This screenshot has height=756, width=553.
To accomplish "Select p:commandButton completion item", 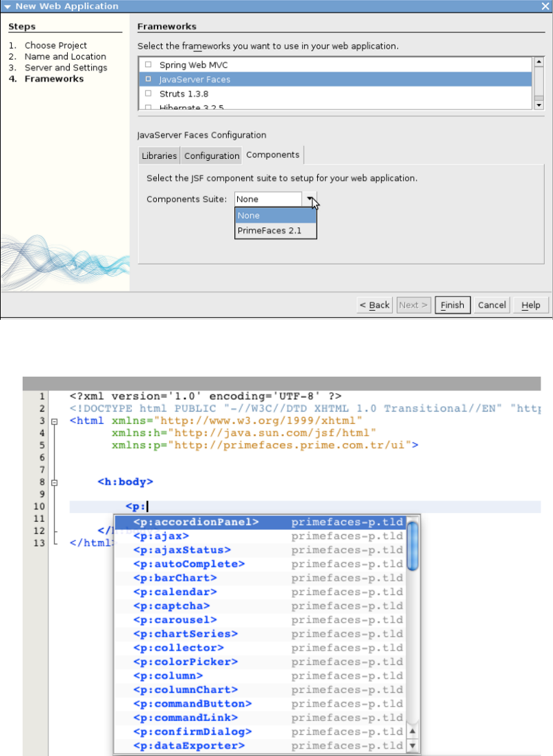I will click(x=260, y=704).
